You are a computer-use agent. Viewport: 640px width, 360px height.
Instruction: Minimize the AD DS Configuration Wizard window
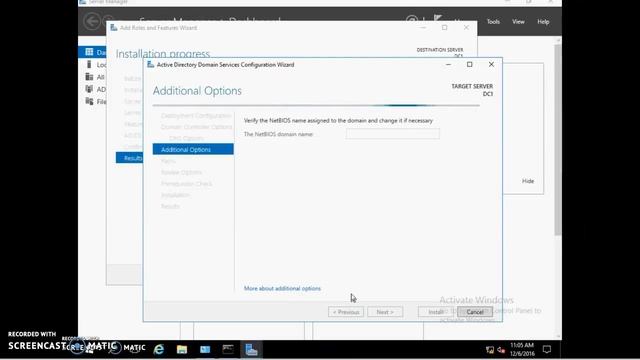coord(448,64)
